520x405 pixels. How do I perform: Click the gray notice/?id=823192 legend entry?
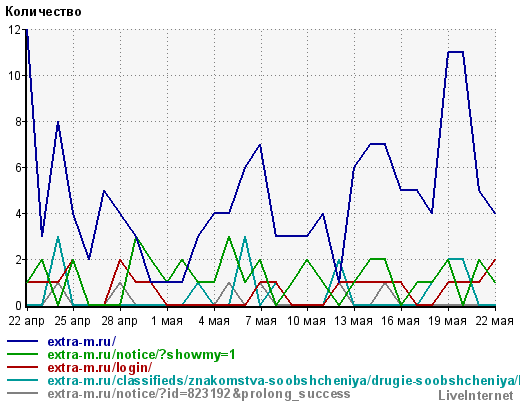(x=199, y=393)
